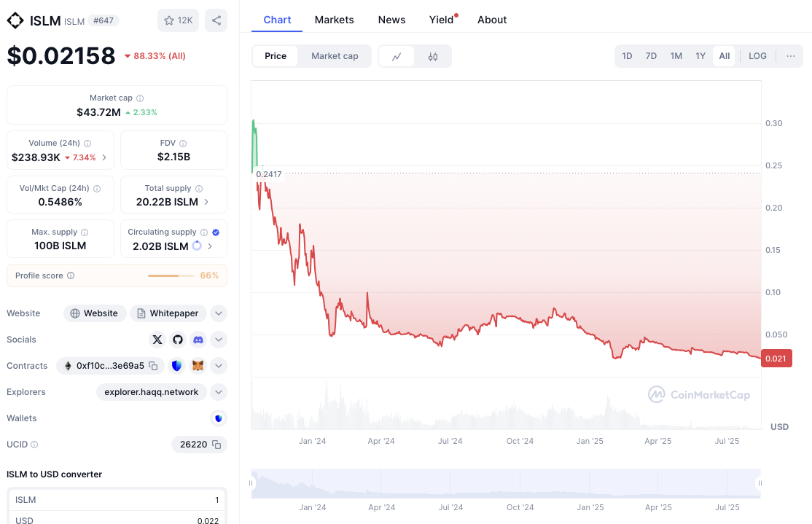Toggle LOG scale on chart
Viewport: 812px width, 524px height.
click(x=757, y=56)
